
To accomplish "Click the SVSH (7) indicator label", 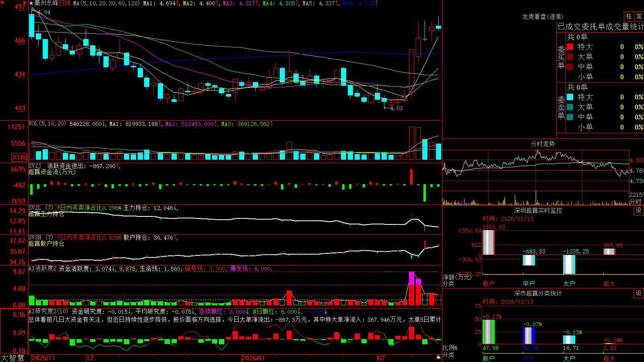I will (x=41, y=238).
